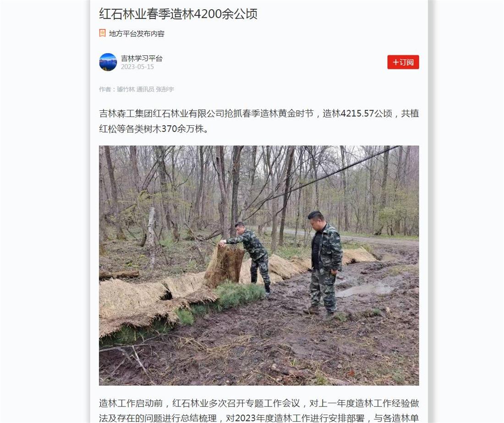Click the orange badge icon beside 地方平台发布内容
Viewport: 504px width, 423px height.
(102, 33)
